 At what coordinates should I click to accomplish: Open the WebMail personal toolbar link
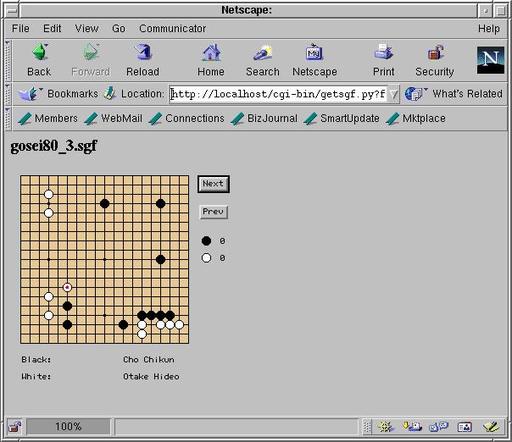coord(114,118)
